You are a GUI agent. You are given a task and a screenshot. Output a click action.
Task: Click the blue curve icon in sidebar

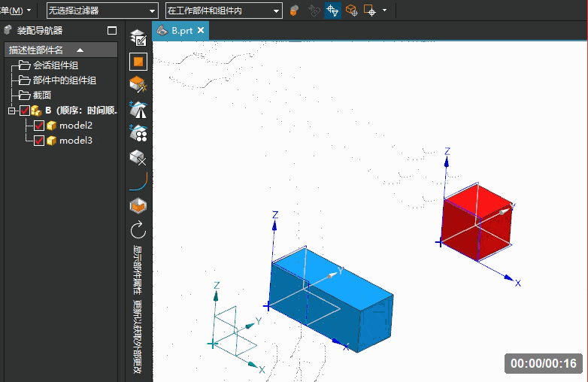point(138,181)
